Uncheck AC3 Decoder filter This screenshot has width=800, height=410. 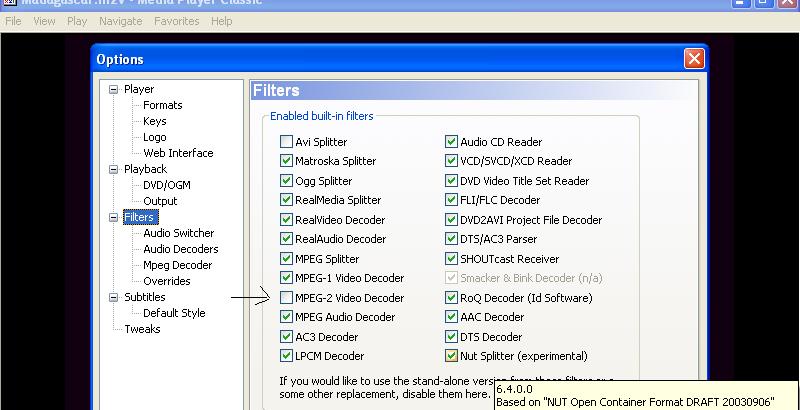pyautogui.click(x=286, y=337)
